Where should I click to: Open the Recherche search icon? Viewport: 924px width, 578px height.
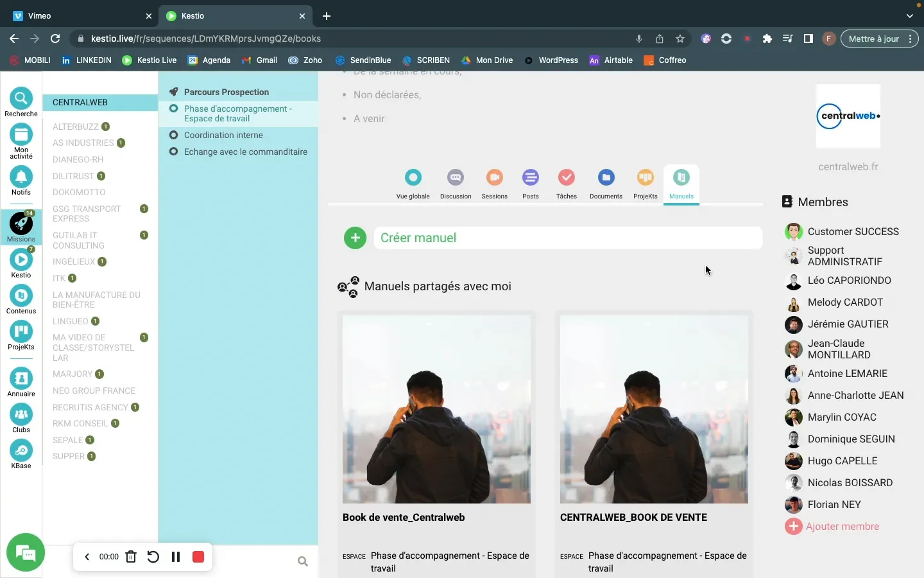pyautogui.click(x=21, y=98)
